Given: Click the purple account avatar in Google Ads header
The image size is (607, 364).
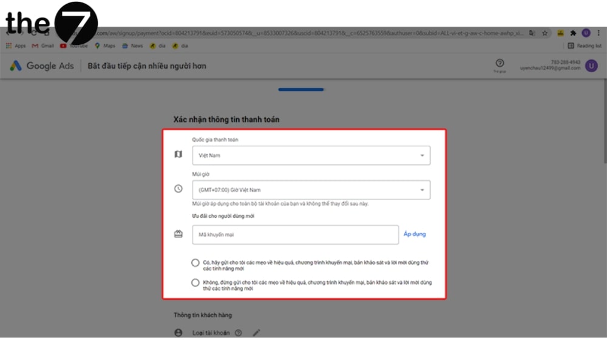Looking at the screenshot, I should (591, 66).
